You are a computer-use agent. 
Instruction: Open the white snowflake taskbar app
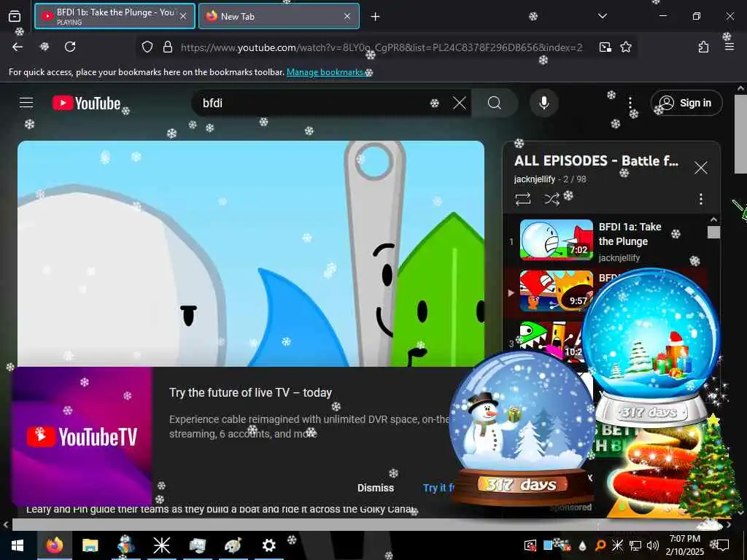tap(161, 545)
